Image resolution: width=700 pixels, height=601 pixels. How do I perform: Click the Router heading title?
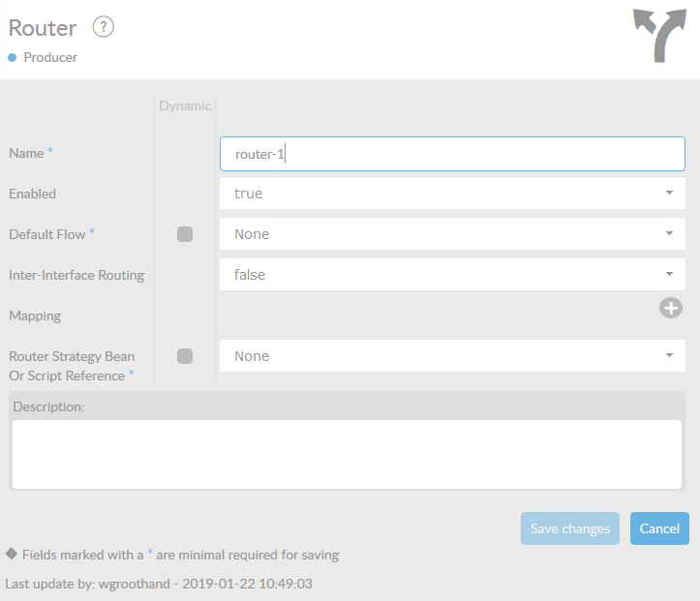click(43, 28)
